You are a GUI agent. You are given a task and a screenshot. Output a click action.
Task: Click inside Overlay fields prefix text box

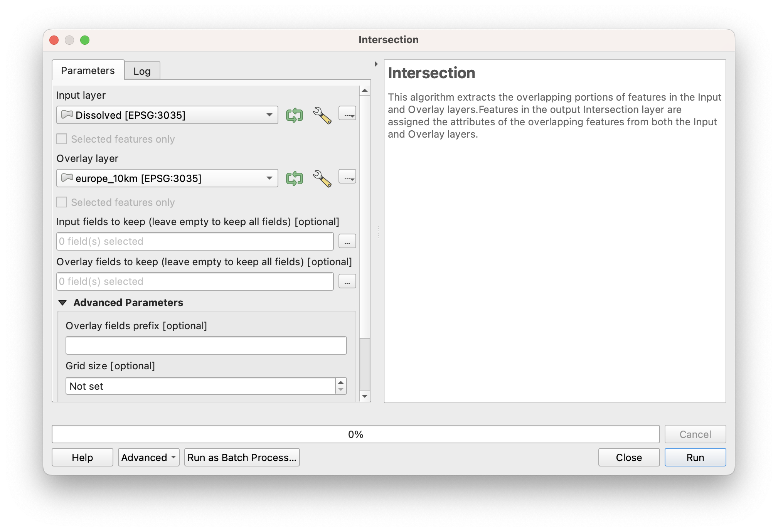[206, 345]
